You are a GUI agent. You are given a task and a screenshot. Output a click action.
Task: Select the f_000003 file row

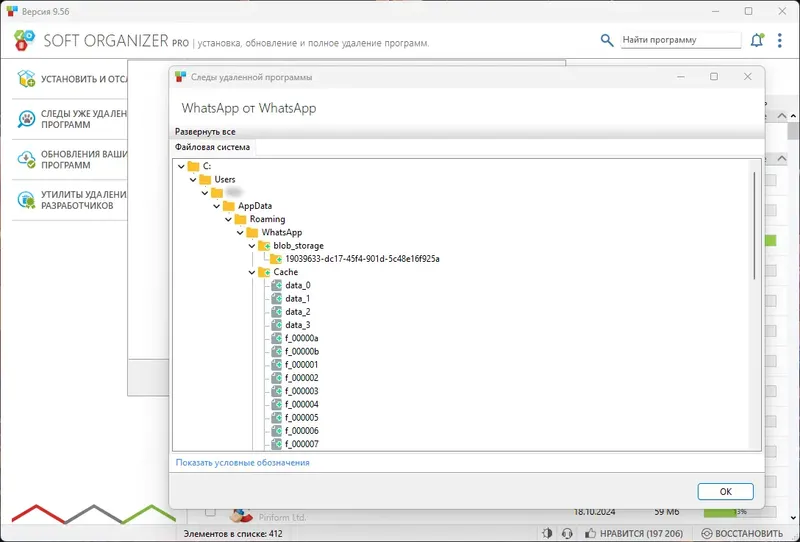tap(294, 391)
